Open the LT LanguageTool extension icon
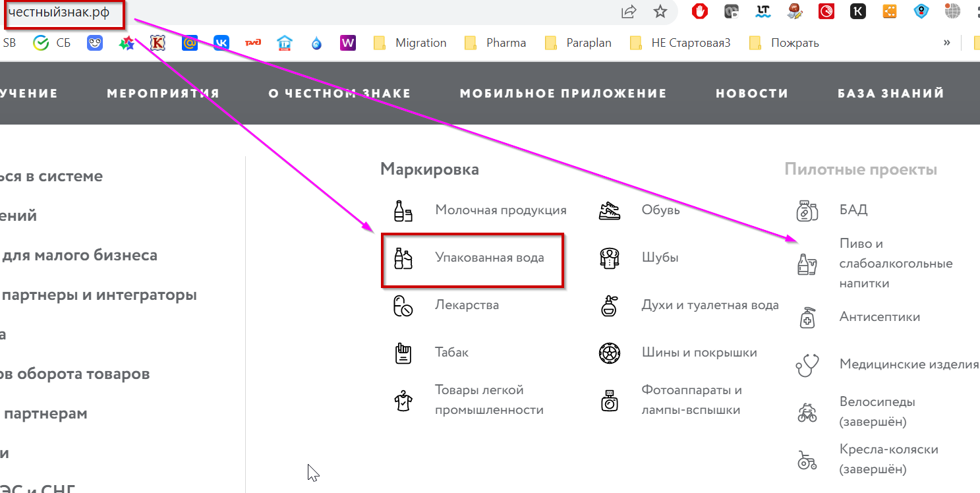980x493 pixels. 764,11
